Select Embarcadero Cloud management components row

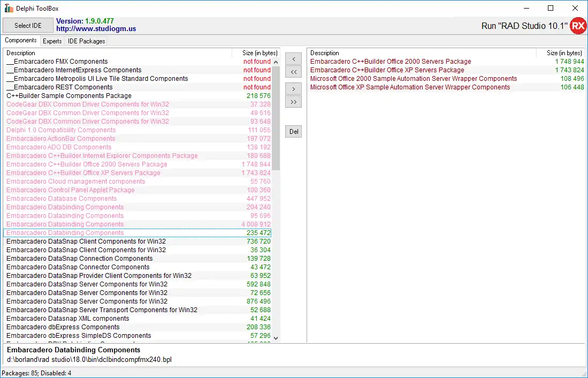138,182
